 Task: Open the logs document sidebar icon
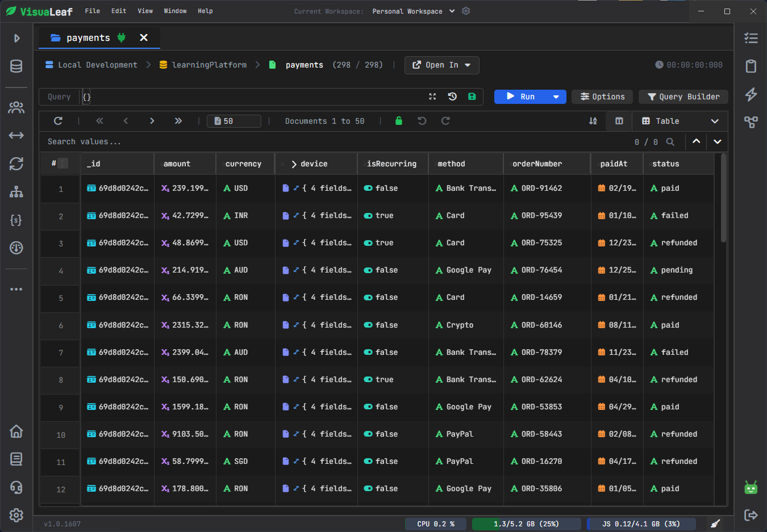coord(16,459)
